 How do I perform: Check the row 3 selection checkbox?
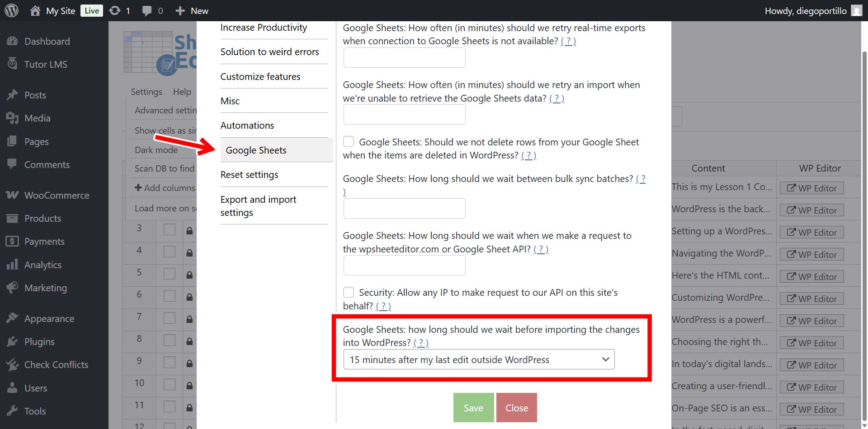click(169, 229)
